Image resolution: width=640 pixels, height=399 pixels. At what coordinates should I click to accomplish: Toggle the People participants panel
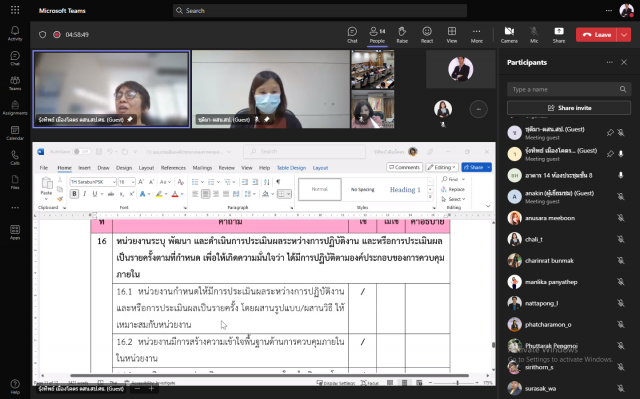[x=377, y=35]
